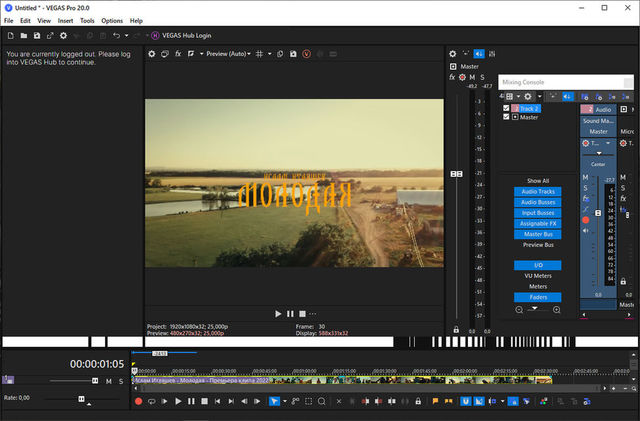Open the Video Preview FX icon
640x421 pixels.
point(178,54)
